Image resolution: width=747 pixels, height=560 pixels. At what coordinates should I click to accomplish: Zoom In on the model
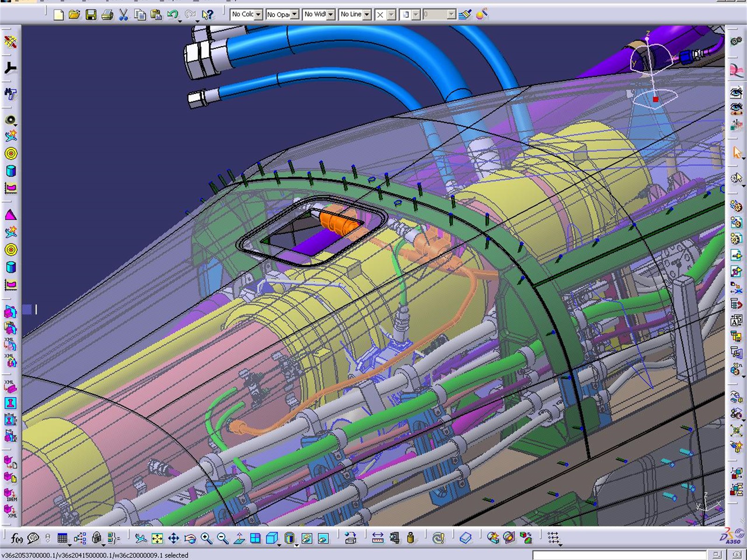[206, 539]
